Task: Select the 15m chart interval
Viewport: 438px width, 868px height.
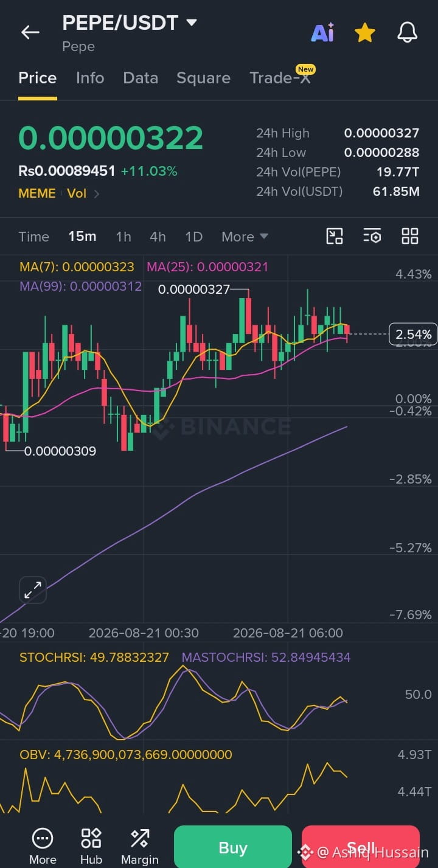Action: 82,237
